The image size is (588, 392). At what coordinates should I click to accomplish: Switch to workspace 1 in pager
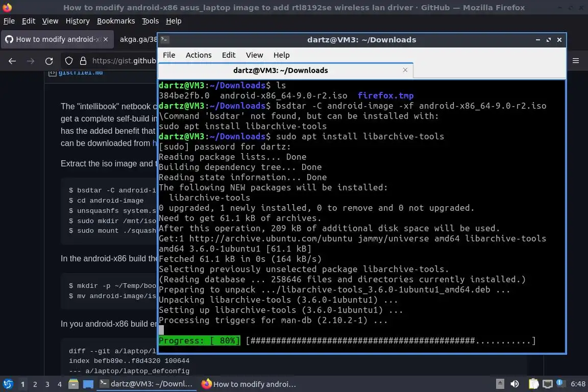click(x=22, y=384)
